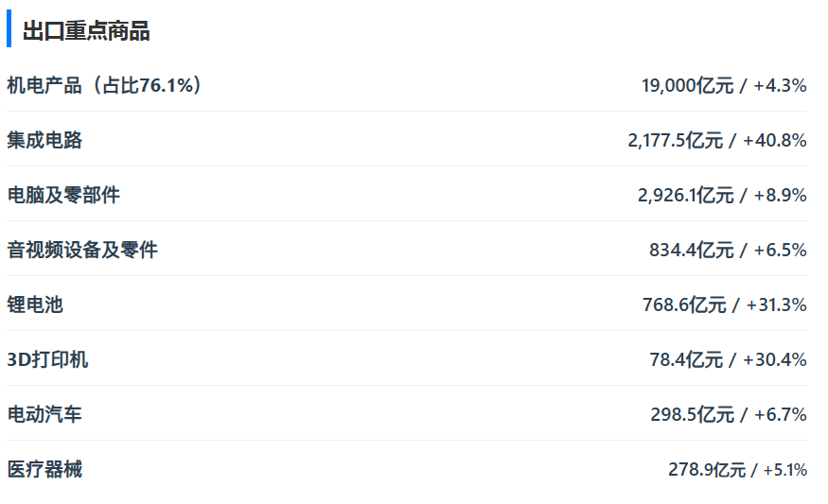Click the 集成电路 row label
The width and height of the screenshot is (828, 504).
pyautogui.click(x=44, y=140)
